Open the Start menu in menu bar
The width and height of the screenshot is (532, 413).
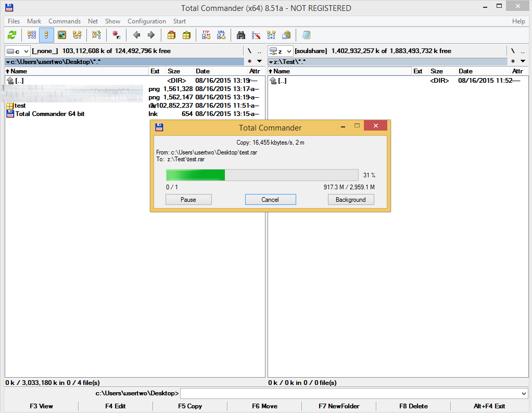tap(180, 21)
